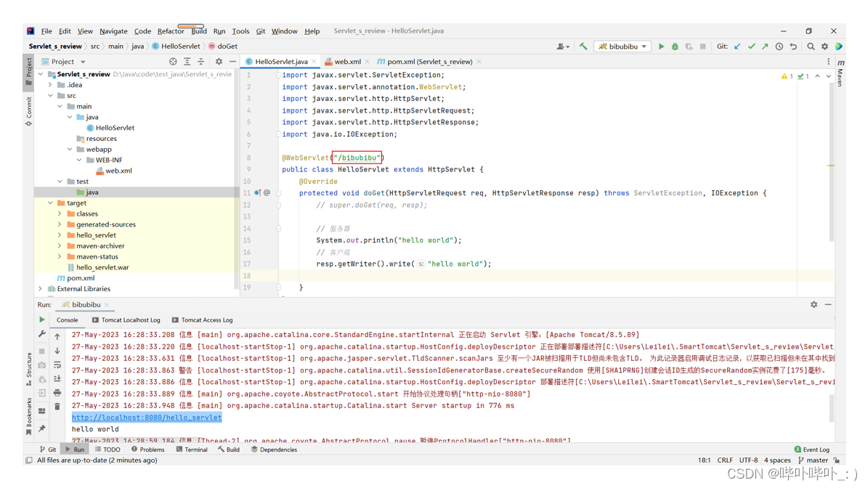Open the localhost:8080/hello_servlet link

[147, 418]
